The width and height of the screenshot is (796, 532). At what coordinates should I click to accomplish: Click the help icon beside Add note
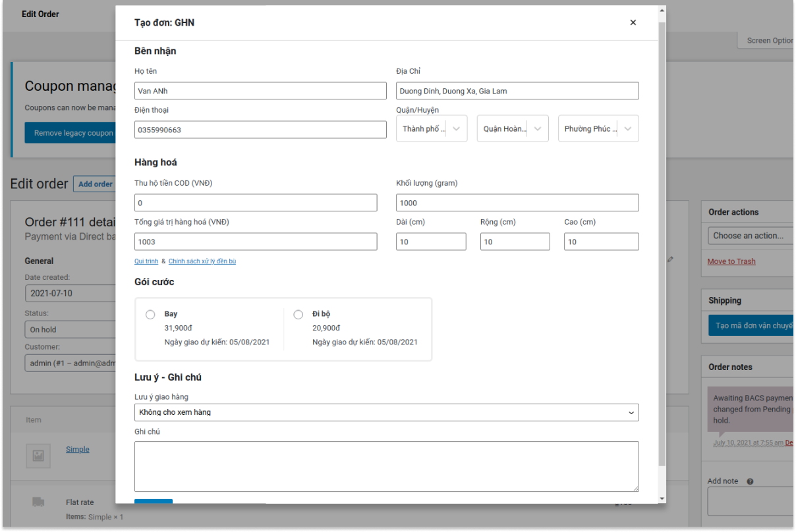coord(750,481)
